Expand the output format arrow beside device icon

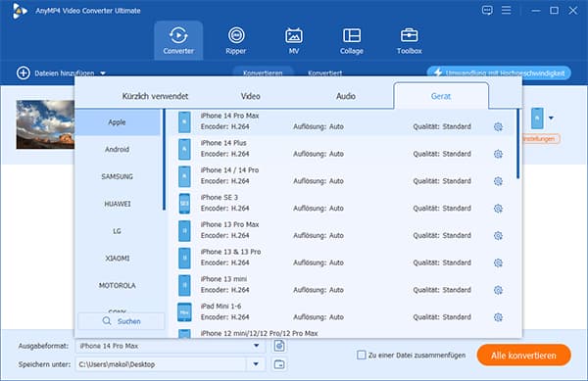coord(551,118)
